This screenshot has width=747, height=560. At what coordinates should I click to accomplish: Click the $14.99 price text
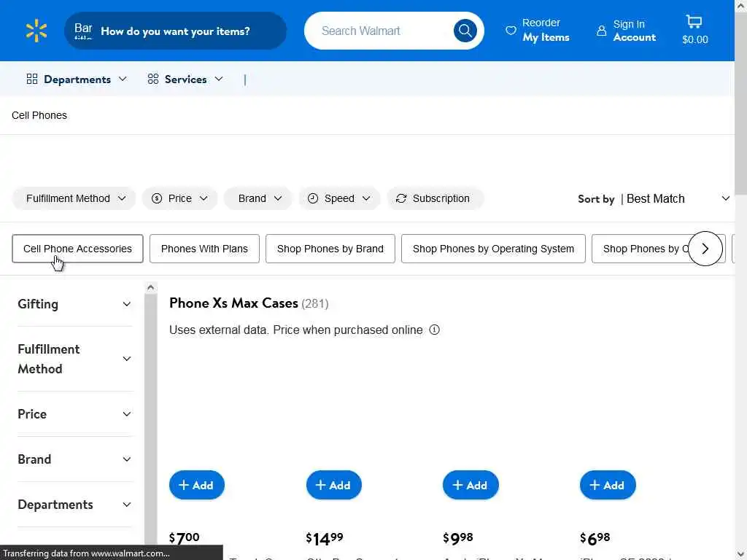[x=325, y=539]
